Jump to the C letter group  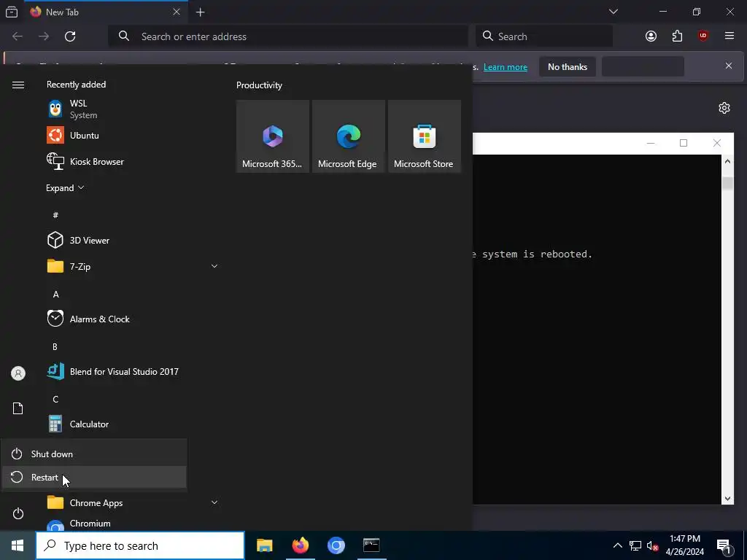(55, 399)
